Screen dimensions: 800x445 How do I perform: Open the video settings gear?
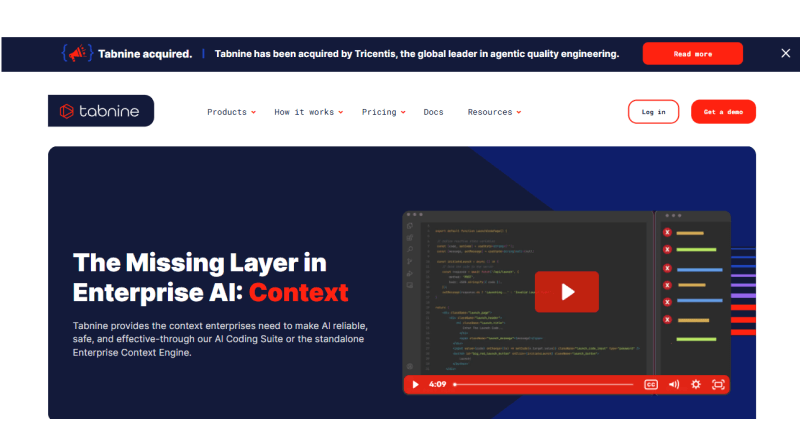(695, 384)
